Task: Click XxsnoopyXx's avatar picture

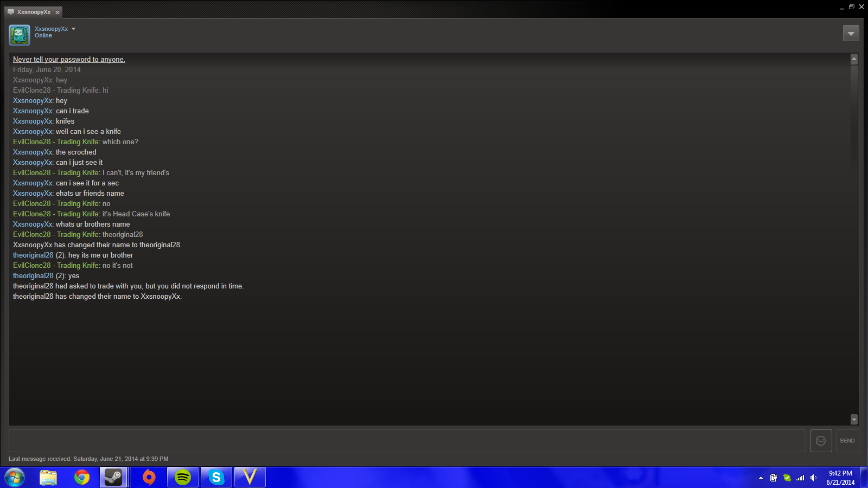Action: pyautogui.click(x=20, y=35)
